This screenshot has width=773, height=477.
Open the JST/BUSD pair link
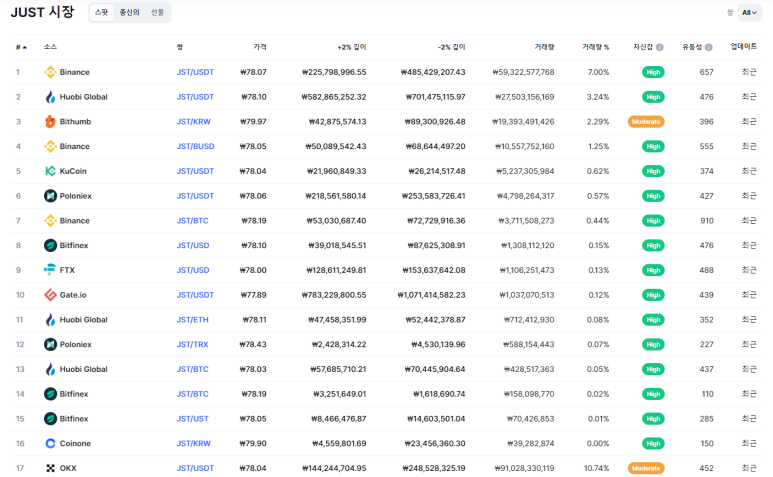pyautogui.click(x=196, y=146)
